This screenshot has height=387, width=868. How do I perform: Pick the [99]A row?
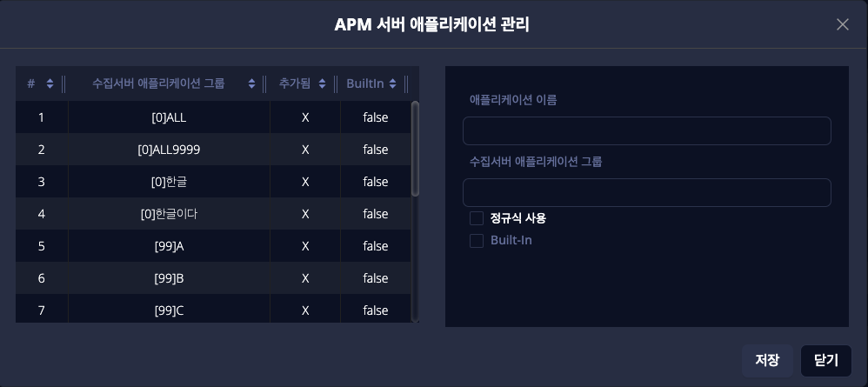[169, 246]
